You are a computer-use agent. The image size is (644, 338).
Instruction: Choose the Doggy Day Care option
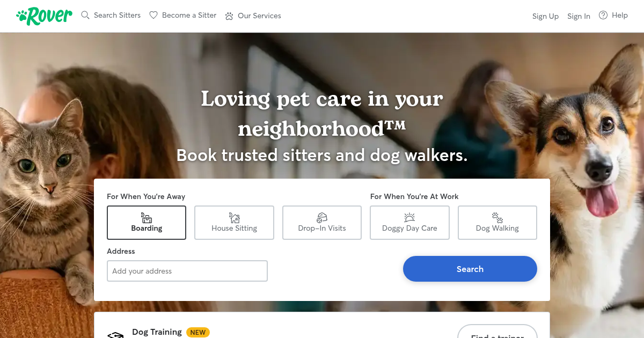pyautogui.click(x=409, y=223)
